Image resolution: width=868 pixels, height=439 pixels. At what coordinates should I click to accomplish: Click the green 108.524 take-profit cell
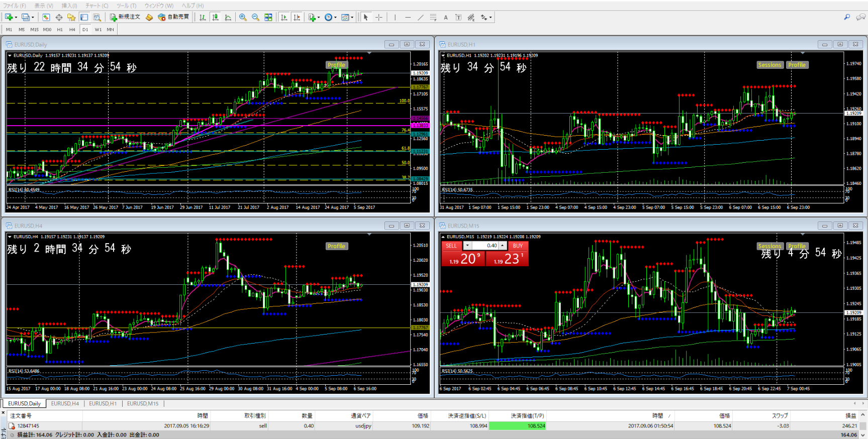pos(517,425)
